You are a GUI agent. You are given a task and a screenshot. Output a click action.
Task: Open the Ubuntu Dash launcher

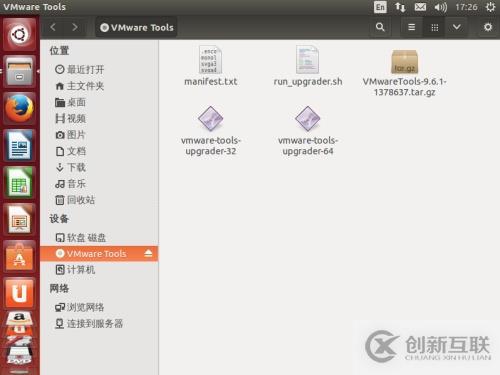[x=19, y=34]
